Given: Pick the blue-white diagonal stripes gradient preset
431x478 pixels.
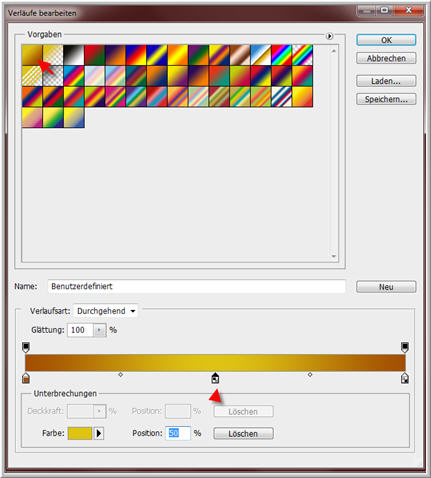Looking at the screenshot, I should [x=282, y=97].
